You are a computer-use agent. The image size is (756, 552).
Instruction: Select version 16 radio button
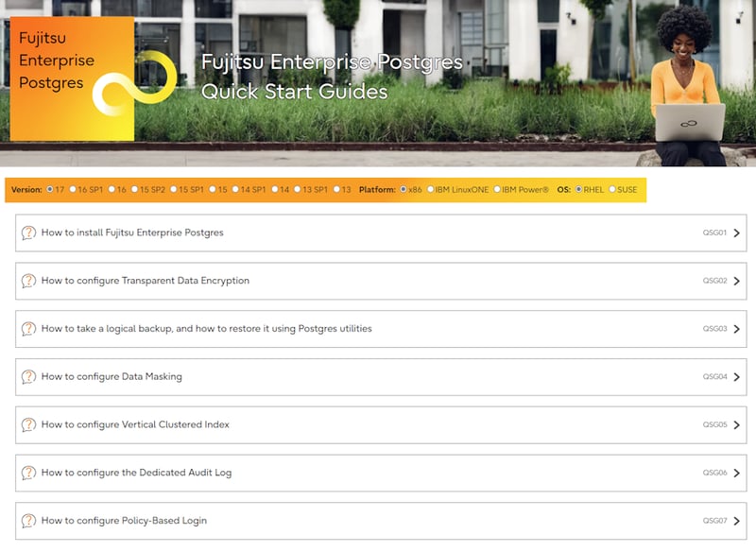tap(112, 189)
